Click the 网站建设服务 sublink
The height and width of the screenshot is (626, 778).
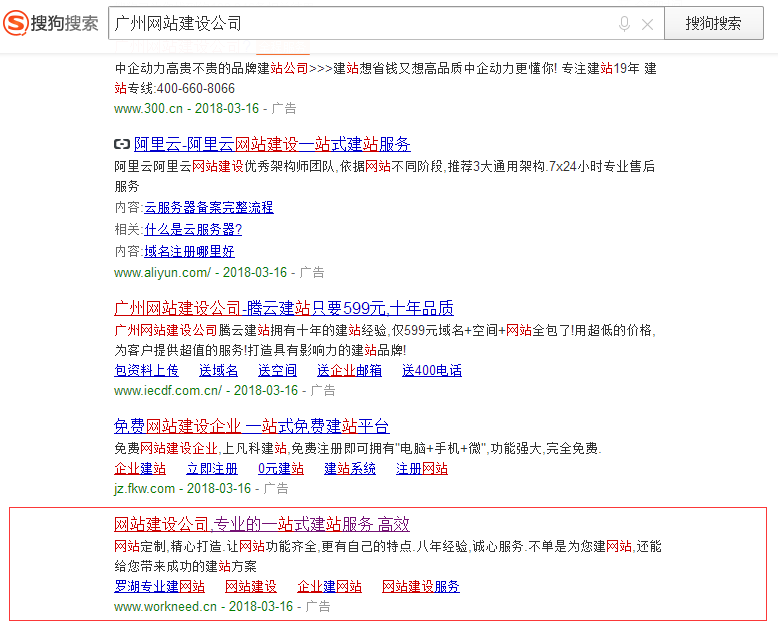point(421,586)
